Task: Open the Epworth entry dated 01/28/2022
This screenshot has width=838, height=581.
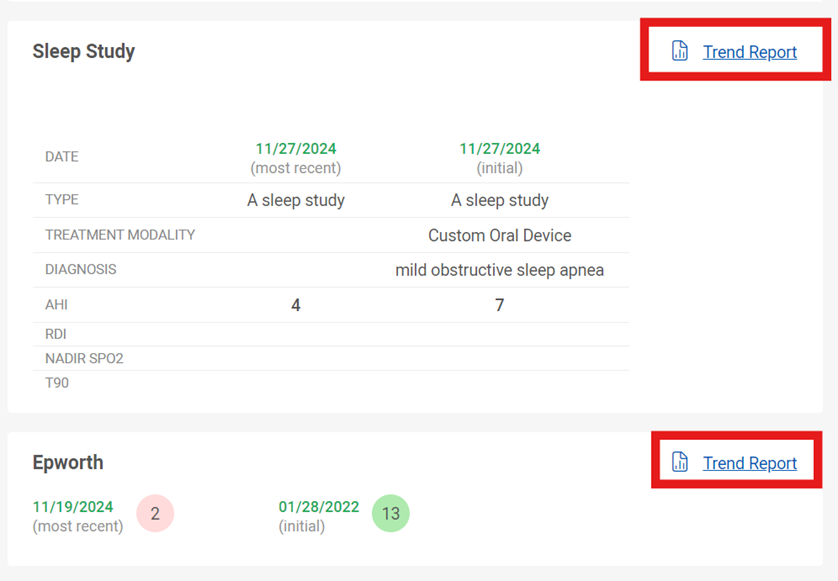Action: pos(319,507)
